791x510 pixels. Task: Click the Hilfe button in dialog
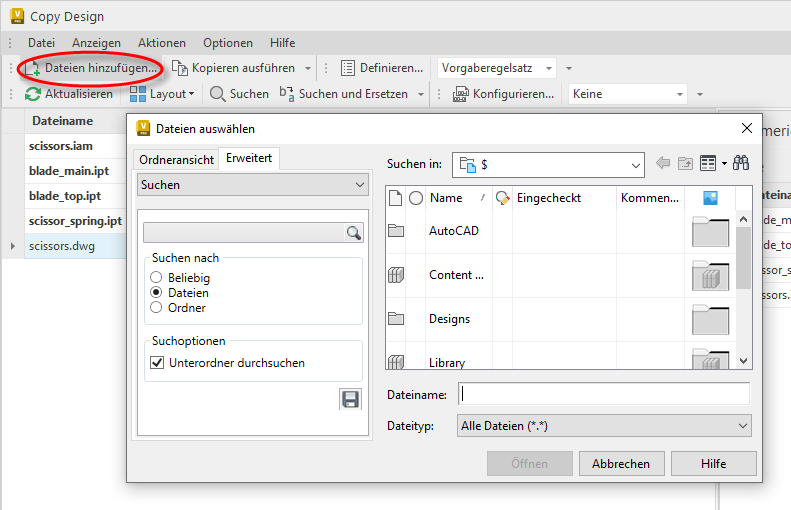[713, 464]
